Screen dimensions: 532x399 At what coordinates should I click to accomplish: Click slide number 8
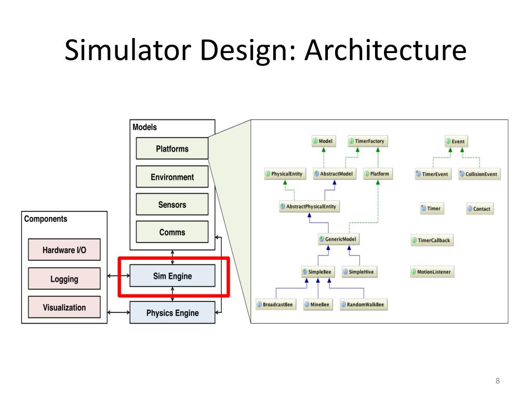point(497,381)
